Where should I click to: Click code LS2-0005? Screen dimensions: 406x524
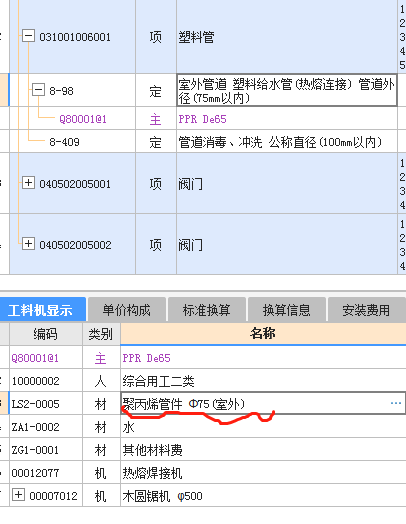[35, 404]
